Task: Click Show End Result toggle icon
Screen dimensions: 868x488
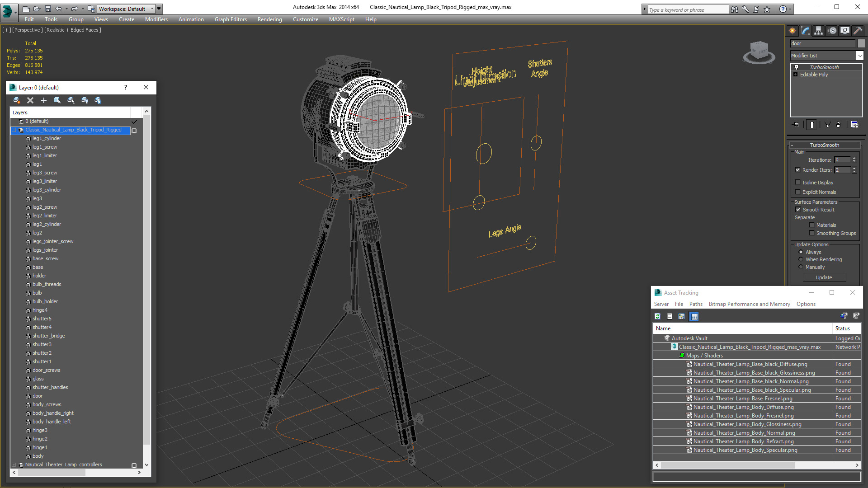Action: point(812,125)
